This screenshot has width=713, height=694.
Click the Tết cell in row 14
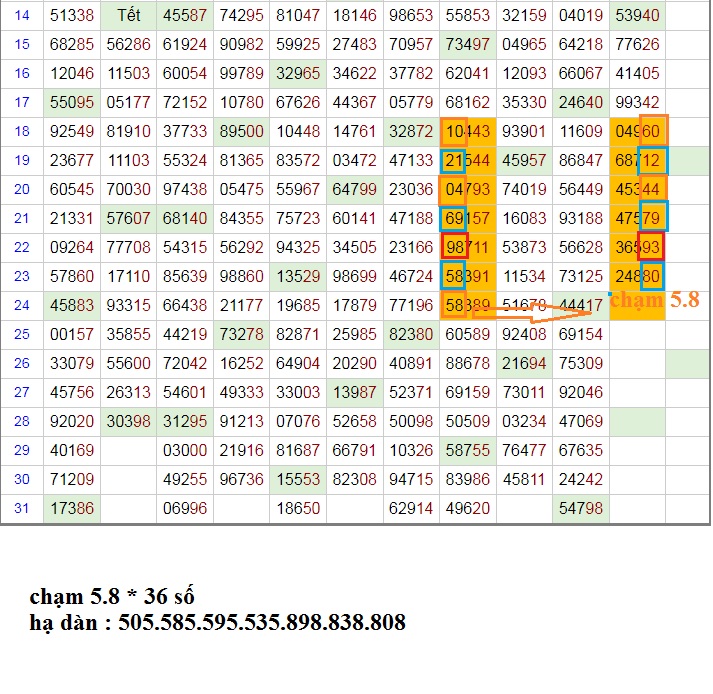coord(128,15)
